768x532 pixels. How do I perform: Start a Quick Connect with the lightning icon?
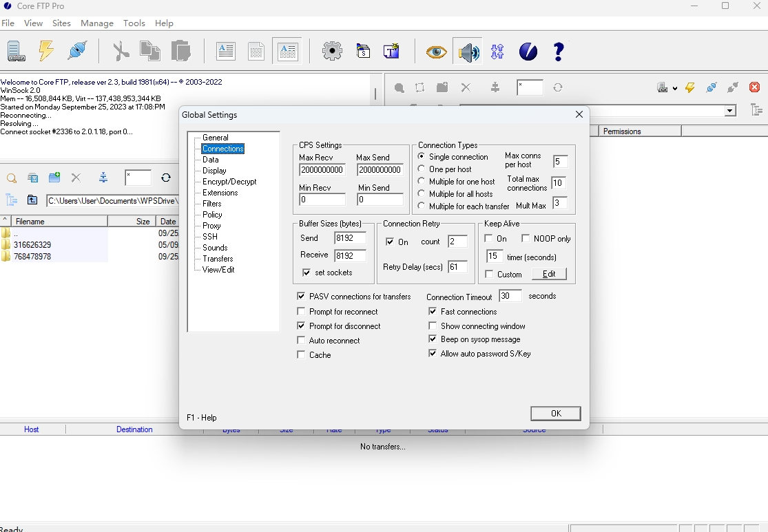point(45,50)
